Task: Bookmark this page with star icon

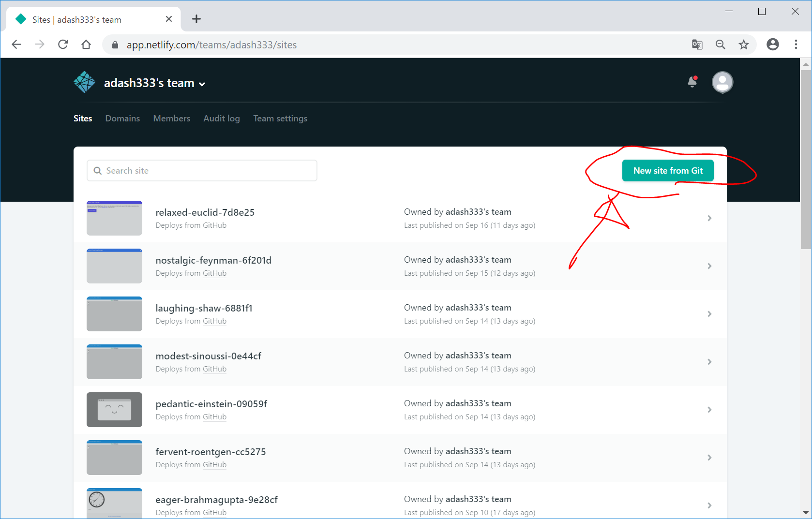Action: point(743,44)
